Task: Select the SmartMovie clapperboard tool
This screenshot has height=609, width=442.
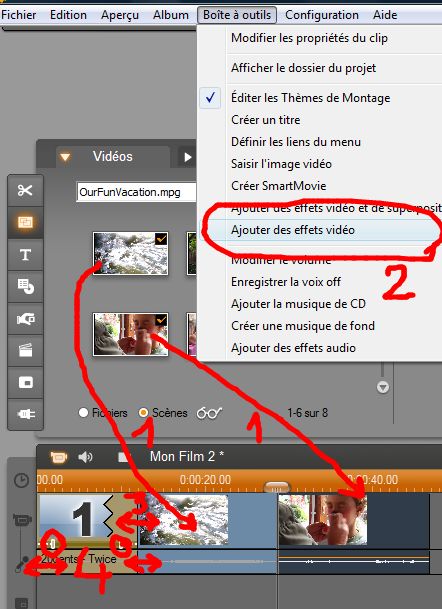Action: (x=25, y=351)
